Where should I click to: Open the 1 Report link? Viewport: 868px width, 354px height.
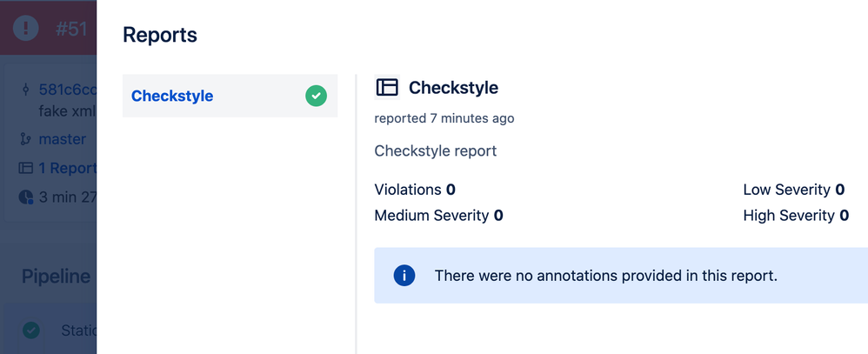click(68, 168)
